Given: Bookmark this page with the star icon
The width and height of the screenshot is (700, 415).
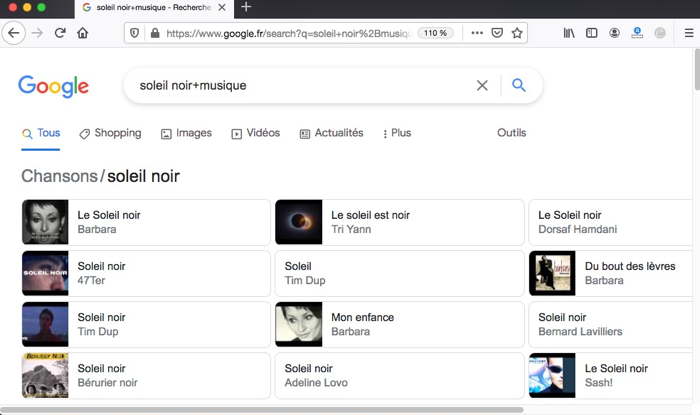Looking at the screenshot, I should [x=517, y=33].
